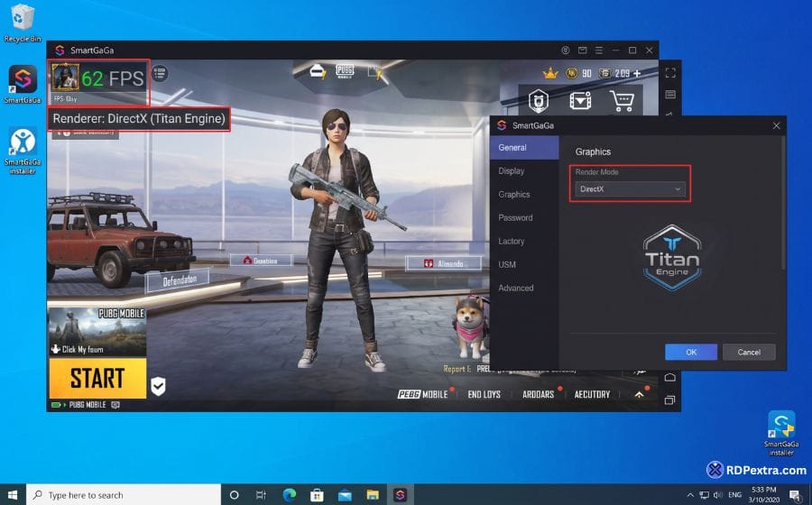
Task: Open the AECUTORY bottom menu item
Action: click(x=592, y=394)
